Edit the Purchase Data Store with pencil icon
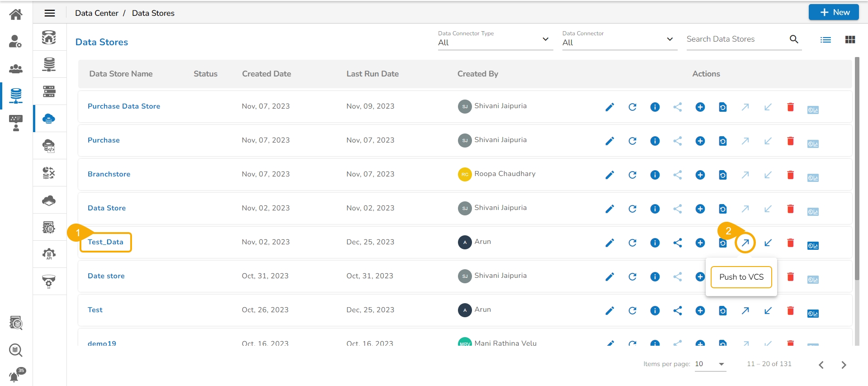 609,107
